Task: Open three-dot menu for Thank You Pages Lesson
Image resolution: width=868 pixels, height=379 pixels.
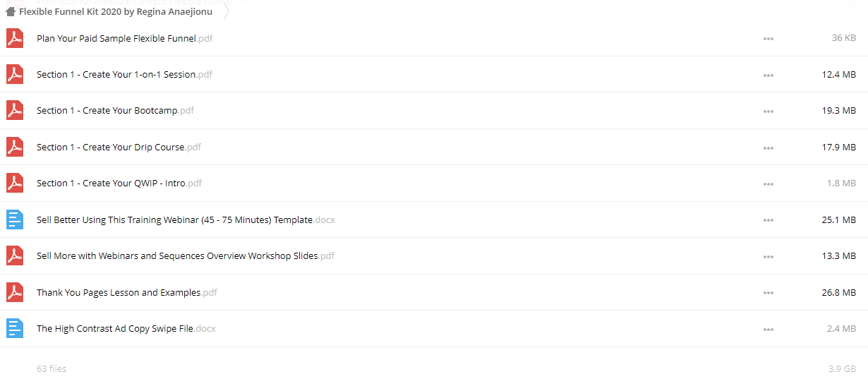Action: [x=768, y=293]
